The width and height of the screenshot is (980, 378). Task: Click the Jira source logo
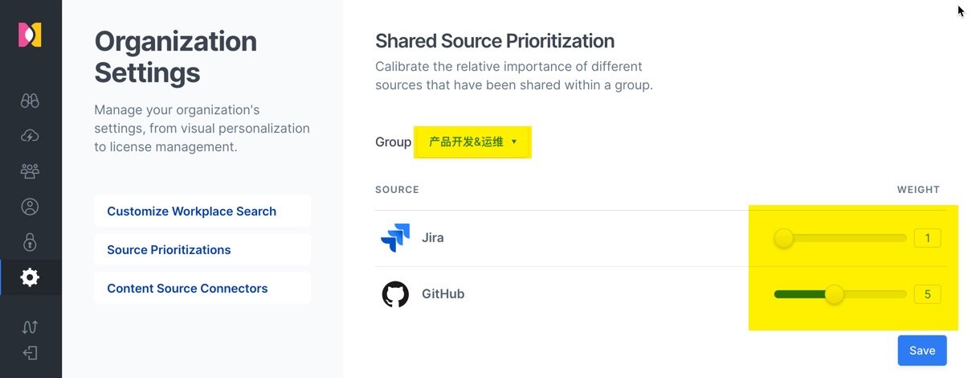click(x=395, y=238)
